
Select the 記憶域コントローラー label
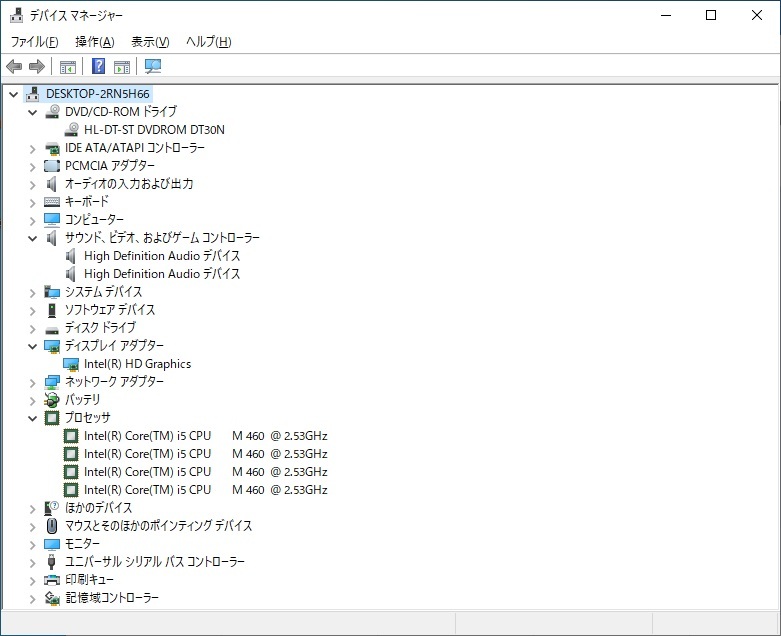(112, 597)
